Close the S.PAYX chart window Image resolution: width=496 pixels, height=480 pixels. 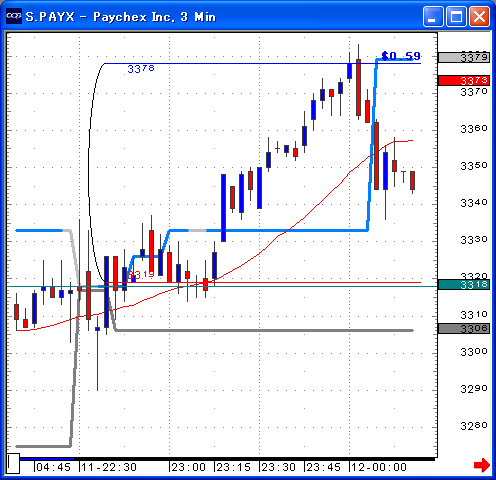click(x=480, y=16)
